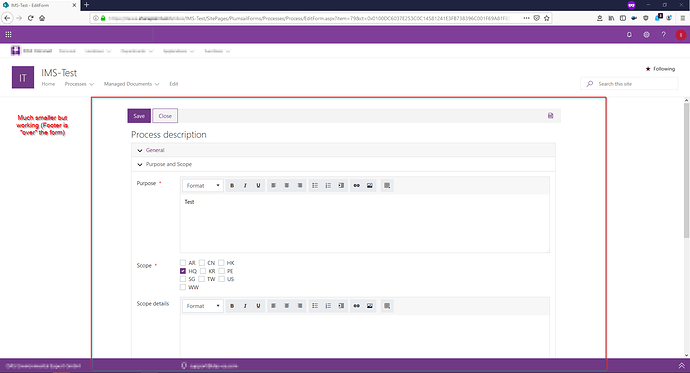Reload the page in the browser

tap(30, 18)
